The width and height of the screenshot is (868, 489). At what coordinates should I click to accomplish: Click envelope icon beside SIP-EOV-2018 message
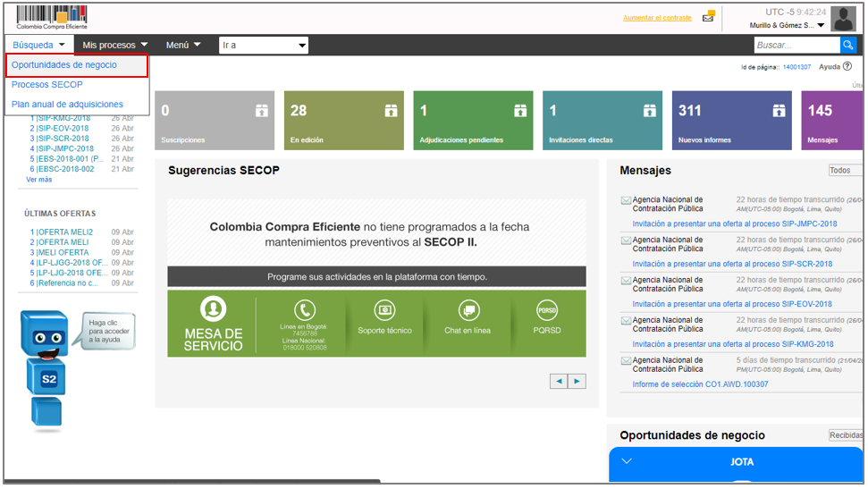[626, 281]
